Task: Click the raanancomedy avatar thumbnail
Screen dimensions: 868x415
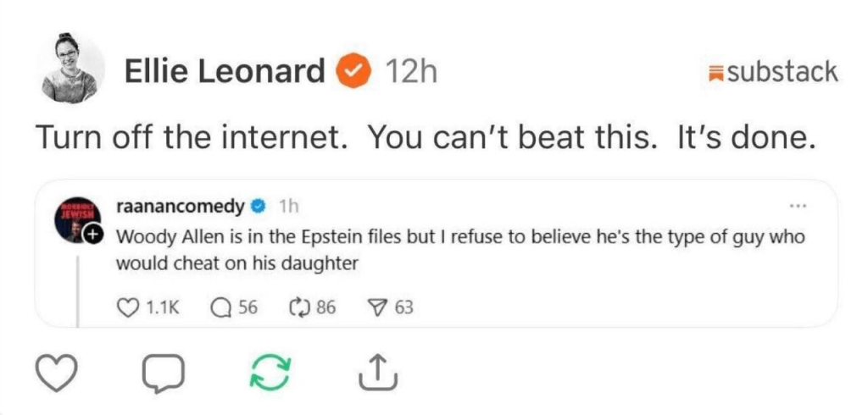Action: (x=78, y=222)
